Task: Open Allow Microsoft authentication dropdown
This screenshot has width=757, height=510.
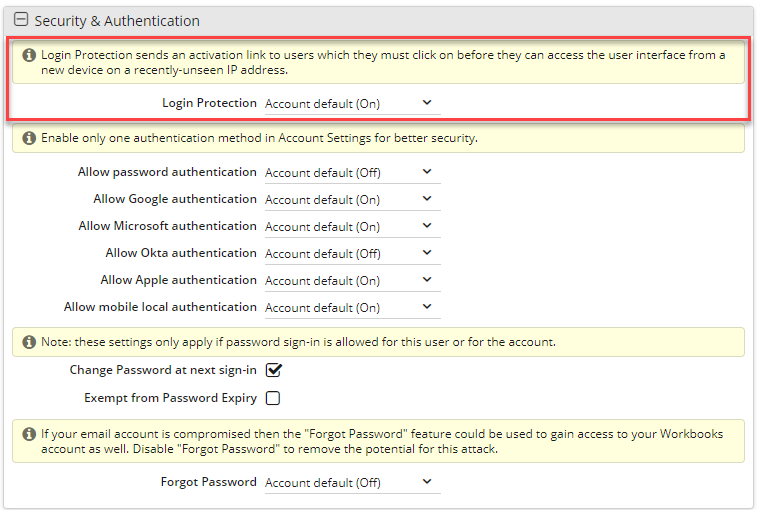Action: click(x=352, y=227)
